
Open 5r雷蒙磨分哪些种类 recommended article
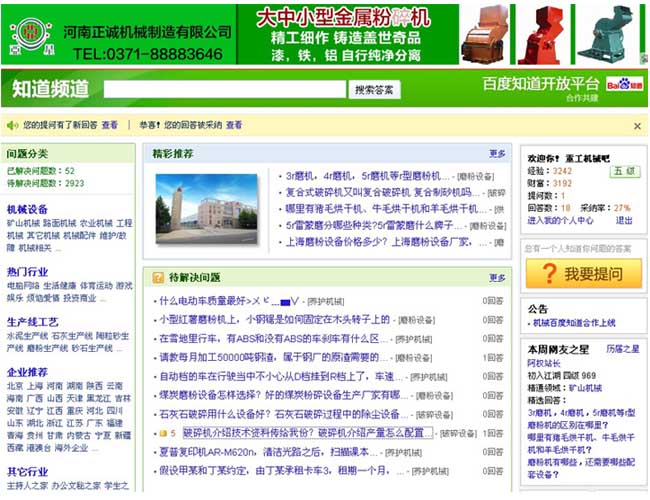tap(374, 226)
